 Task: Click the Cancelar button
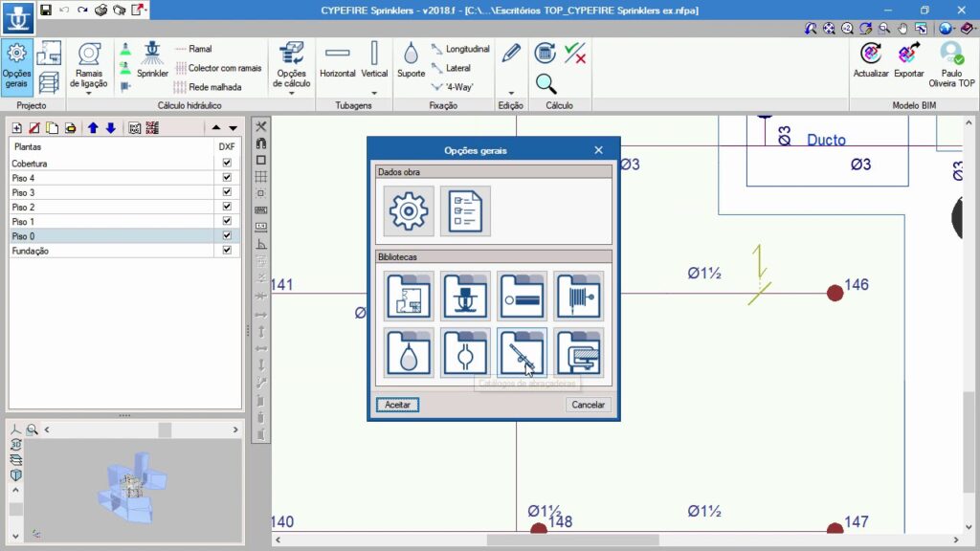(588, 405)
